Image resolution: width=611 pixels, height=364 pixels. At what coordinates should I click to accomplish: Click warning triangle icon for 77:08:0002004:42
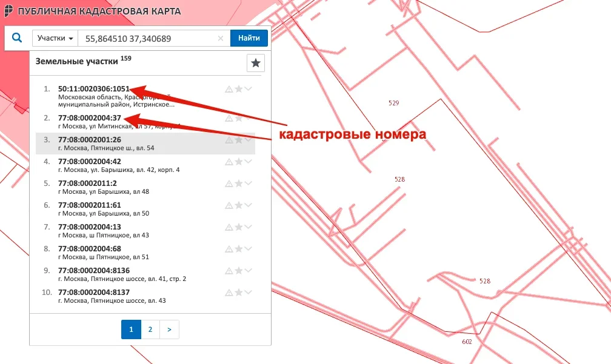(229, 162)
